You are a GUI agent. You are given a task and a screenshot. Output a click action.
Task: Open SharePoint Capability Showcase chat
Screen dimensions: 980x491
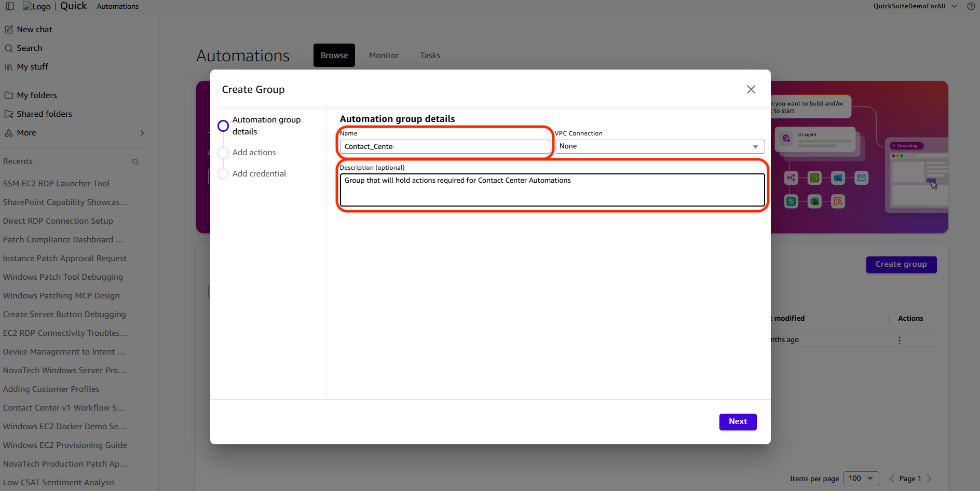pyautogui.click(x=65, y=202)
